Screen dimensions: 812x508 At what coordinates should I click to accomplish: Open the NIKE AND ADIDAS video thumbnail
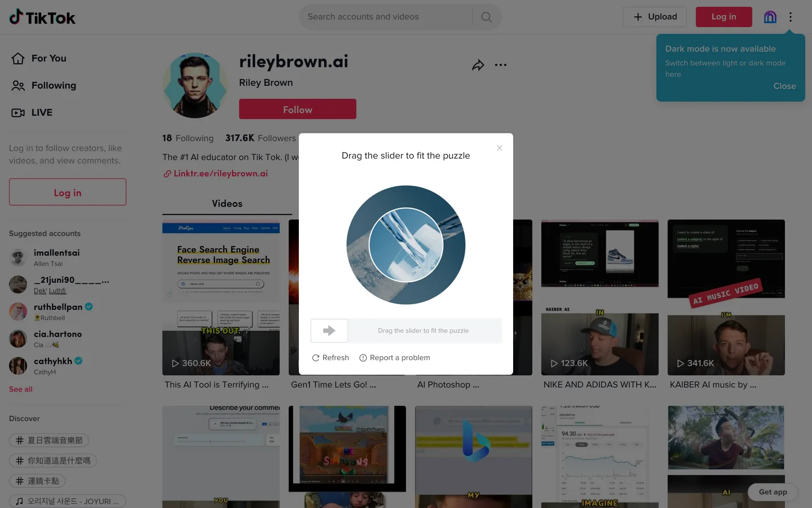(x=600, y=297)
